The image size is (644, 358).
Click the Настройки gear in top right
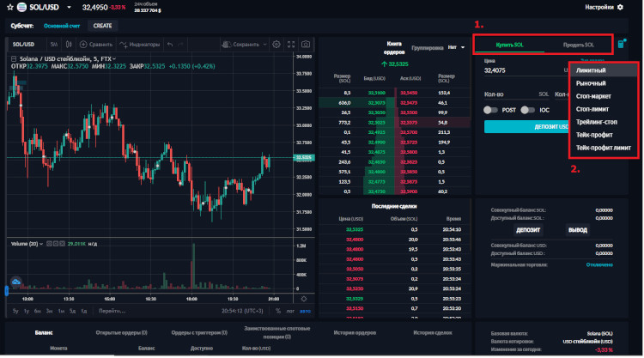click(x=620, y=7)
